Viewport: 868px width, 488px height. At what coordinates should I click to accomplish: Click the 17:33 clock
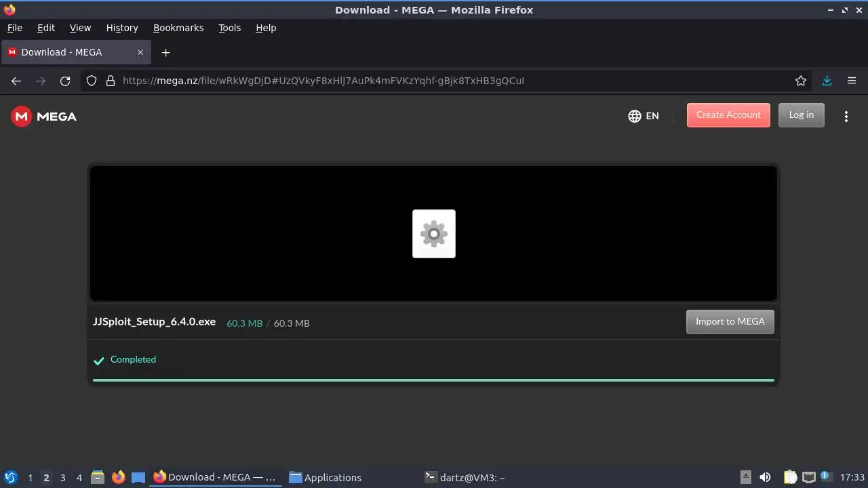pos(852,477)
